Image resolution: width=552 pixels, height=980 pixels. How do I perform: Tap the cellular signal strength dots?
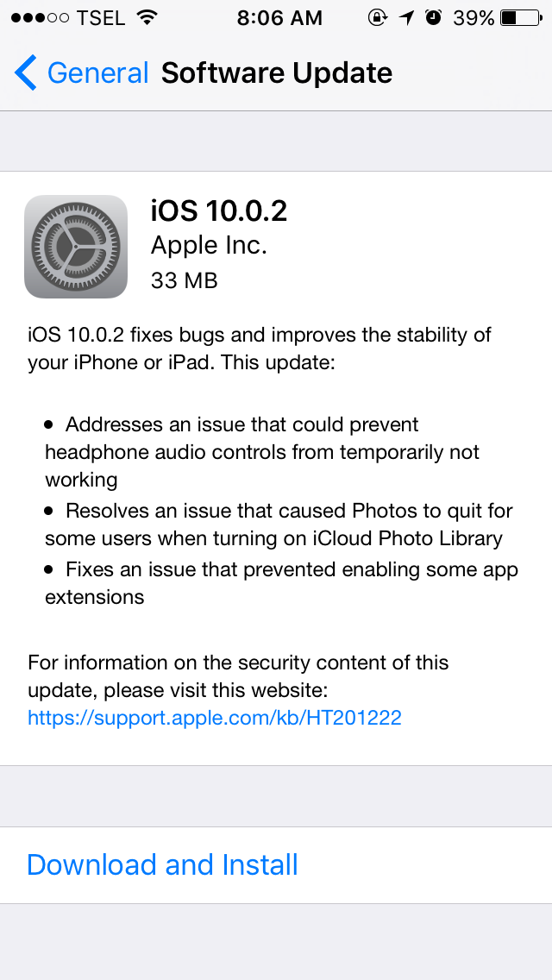click(x=40, y=18)
